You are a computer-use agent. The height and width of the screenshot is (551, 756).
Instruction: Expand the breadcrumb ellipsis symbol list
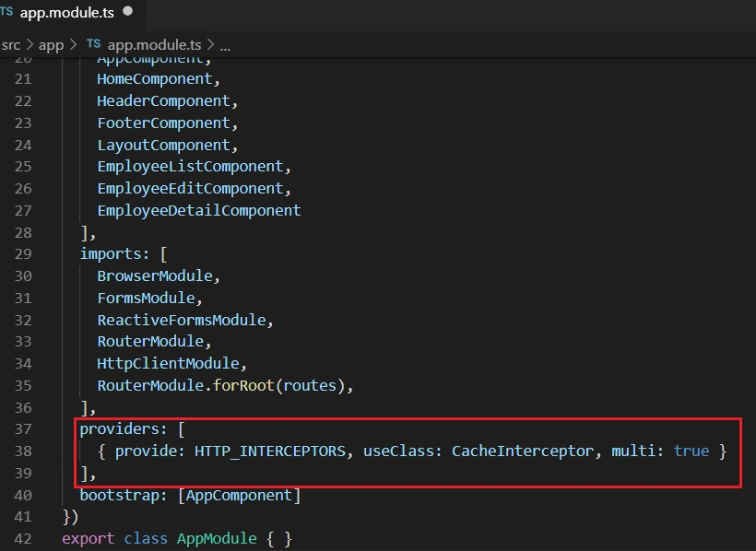[225, 46]
